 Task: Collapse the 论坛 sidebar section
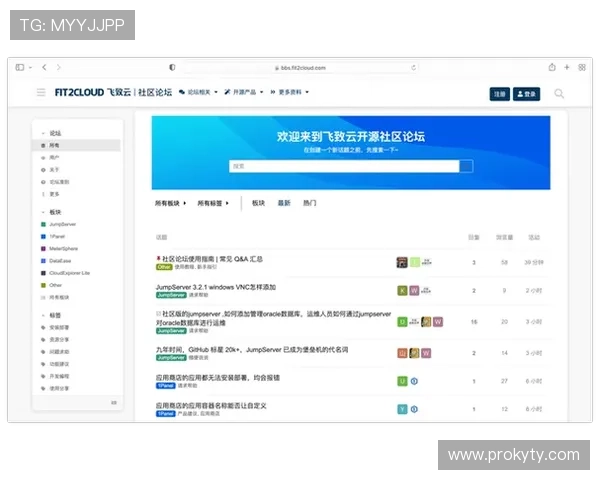[x=52, y=133]
